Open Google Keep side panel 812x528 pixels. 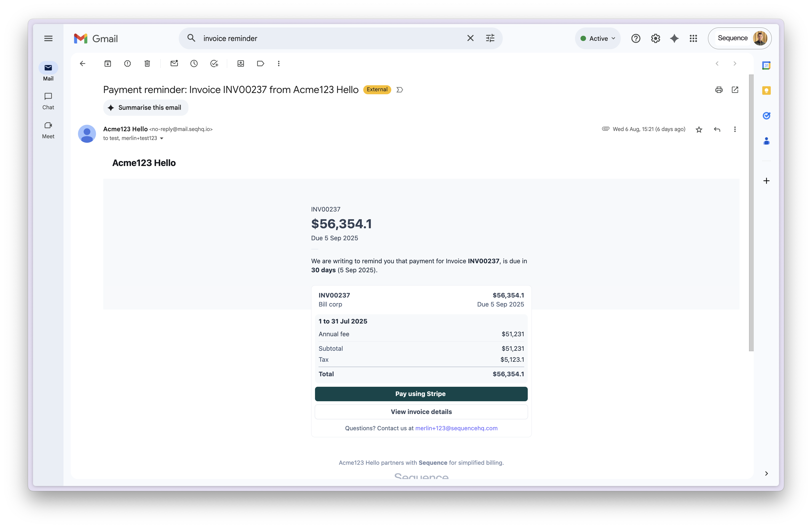click(x=766, y=90)
